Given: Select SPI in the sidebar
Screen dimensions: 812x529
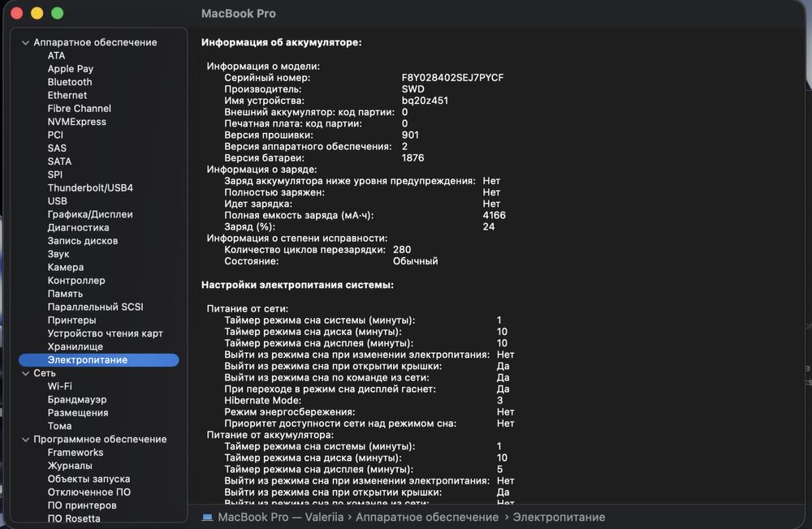Looking at the screenshot, I should 54,174.
